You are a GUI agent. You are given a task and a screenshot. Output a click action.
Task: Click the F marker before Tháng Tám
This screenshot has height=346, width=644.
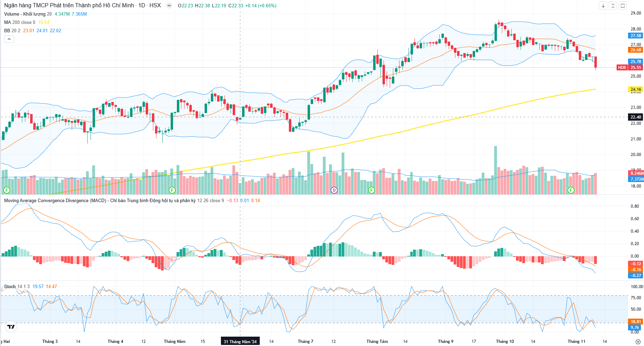point(371,190)
